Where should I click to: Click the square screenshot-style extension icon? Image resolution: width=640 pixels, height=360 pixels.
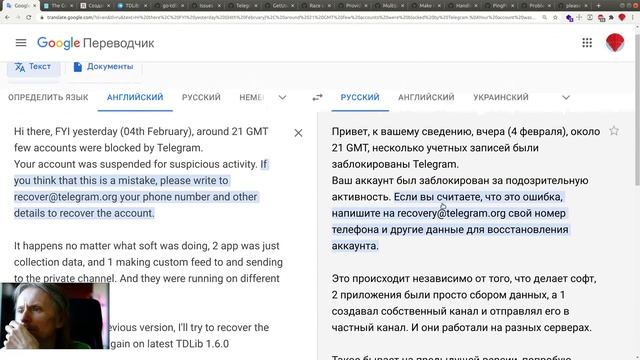tap(590, 18)
